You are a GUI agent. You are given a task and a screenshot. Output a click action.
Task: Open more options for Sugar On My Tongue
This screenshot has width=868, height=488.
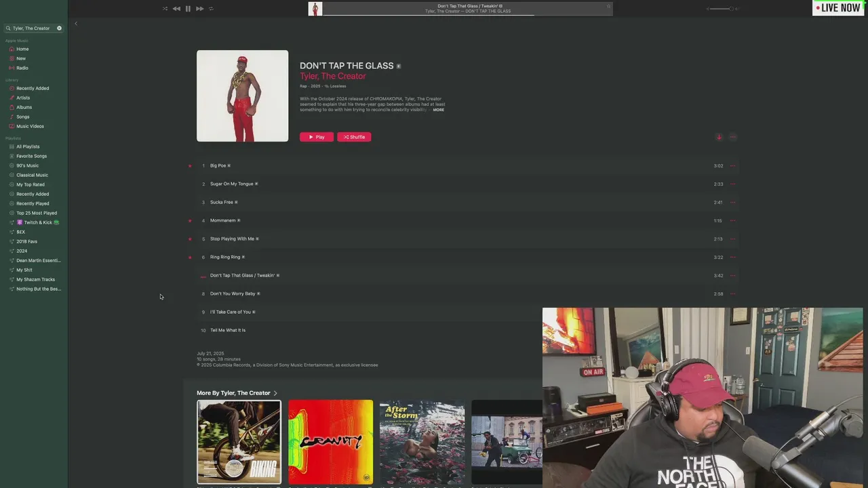click(x=732, y=184)
